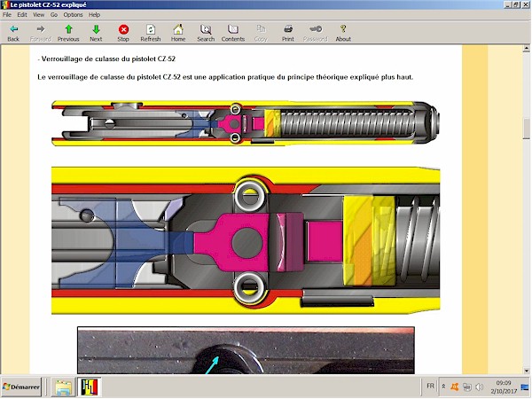Open the file explorer taskbar icon
This screenshot has height=399, width=532.
coord(64,387)
